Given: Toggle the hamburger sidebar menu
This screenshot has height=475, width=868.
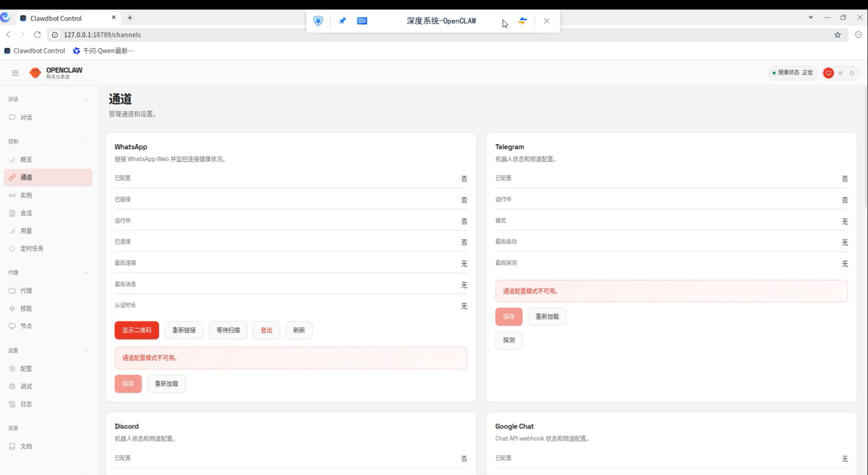Looking at the screenshot, I should 15,73.
